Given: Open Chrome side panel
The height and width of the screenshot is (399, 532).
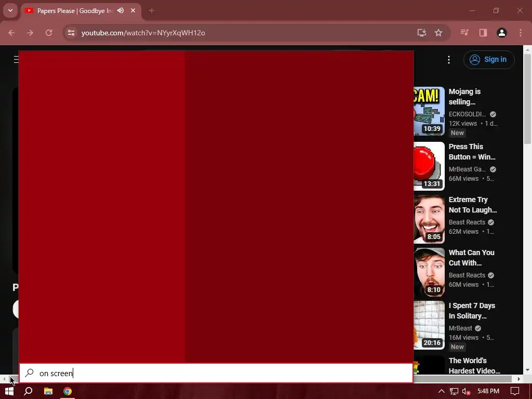Looking at the screenshot, I should click(x=483, y=33).
